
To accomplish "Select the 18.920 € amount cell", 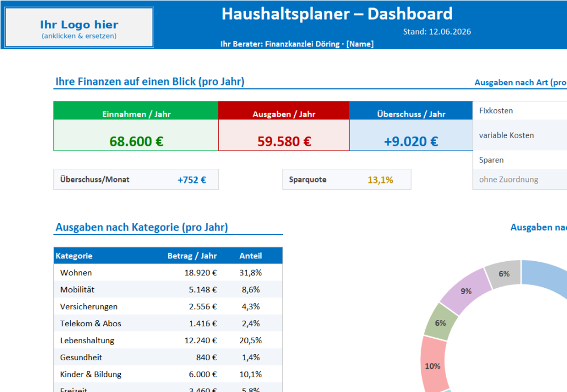I will point(201,273).
